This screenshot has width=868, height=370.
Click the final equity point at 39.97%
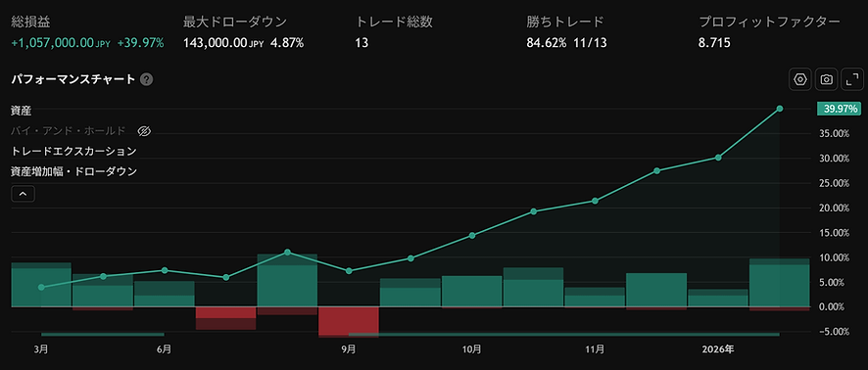pyautogui.click(x=780, y=109)
